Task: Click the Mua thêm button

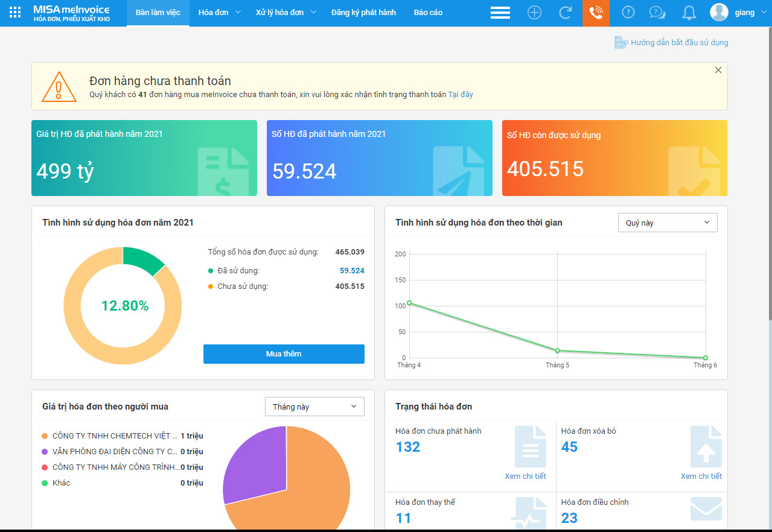Action: pos(284,354)
